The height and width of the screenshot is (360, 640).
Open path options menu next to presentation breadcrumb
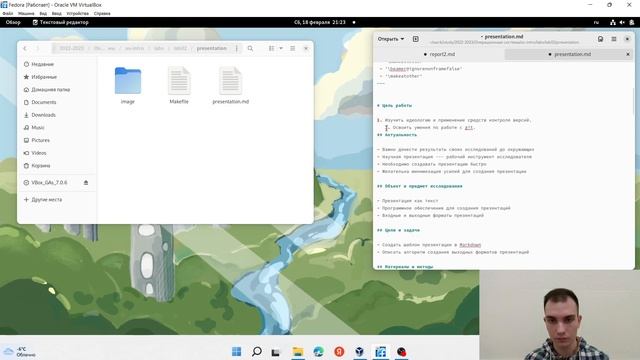[x=237, y=49]
